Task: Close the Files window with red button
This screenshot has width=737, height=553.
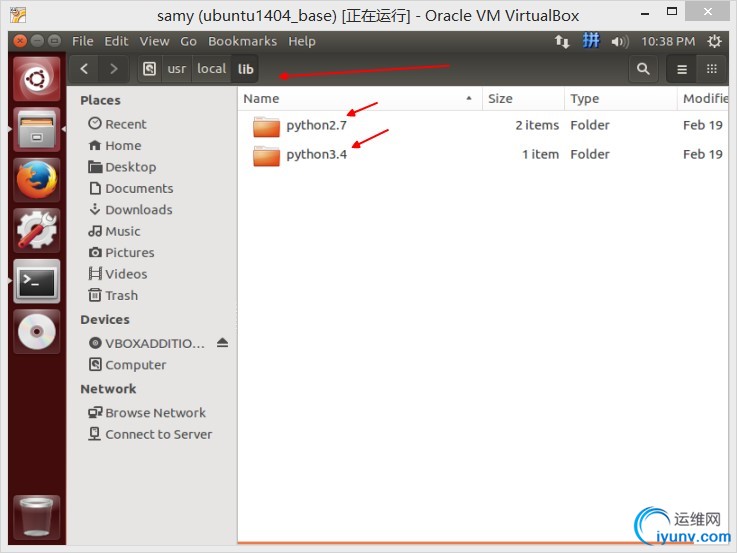Action: [x=20, y=41]
